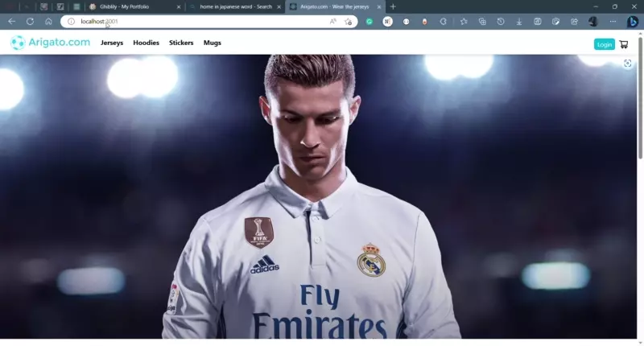Open the browser home page icon

(x=48, y=22)
